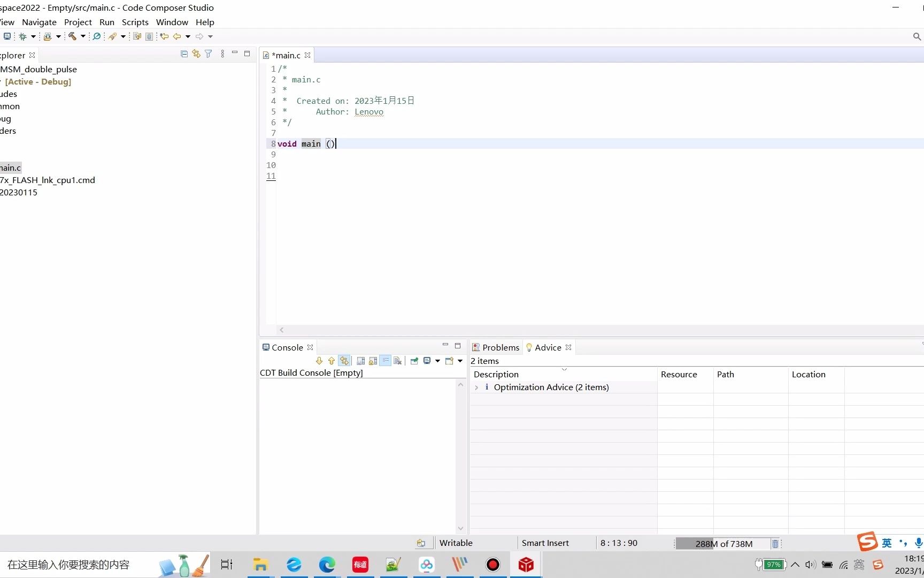Viewport: 924px width, 578px height.
Task: Expand the dropdown beside the source folder icon
Action: click(x=58, y=36)
